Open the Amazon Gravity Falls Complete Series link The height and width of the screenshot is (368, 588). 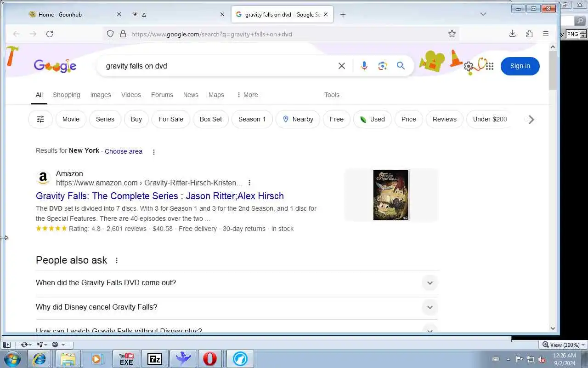160,196
